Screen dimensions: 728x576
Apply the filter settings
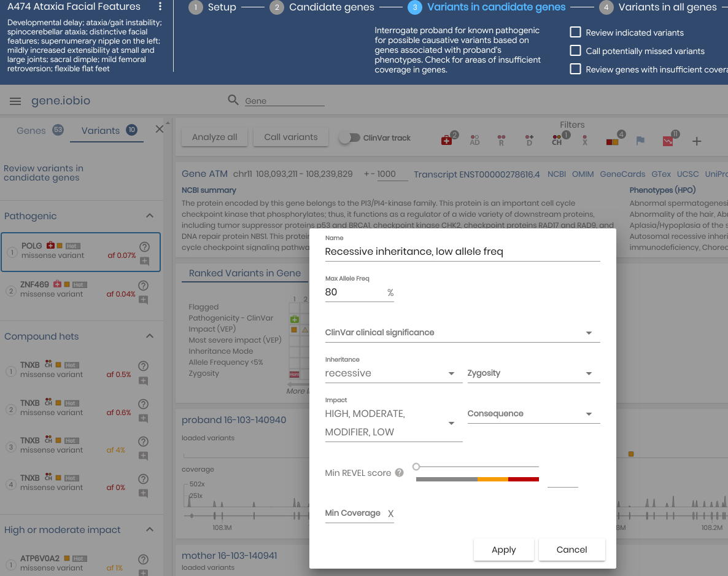tap(503, 550)
